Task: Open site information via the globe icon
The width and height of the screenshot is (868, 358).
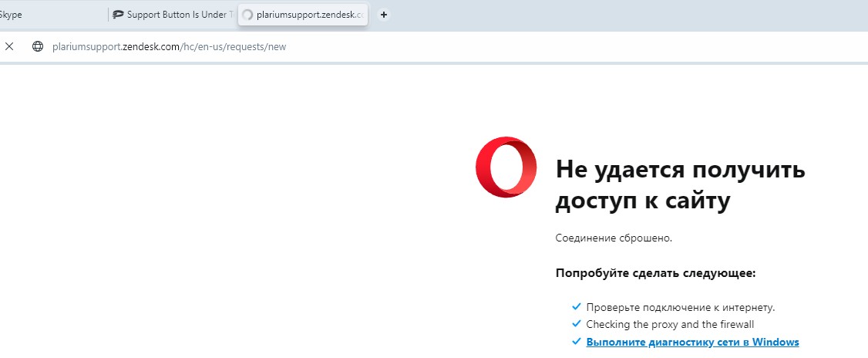Action: point(38,46)
